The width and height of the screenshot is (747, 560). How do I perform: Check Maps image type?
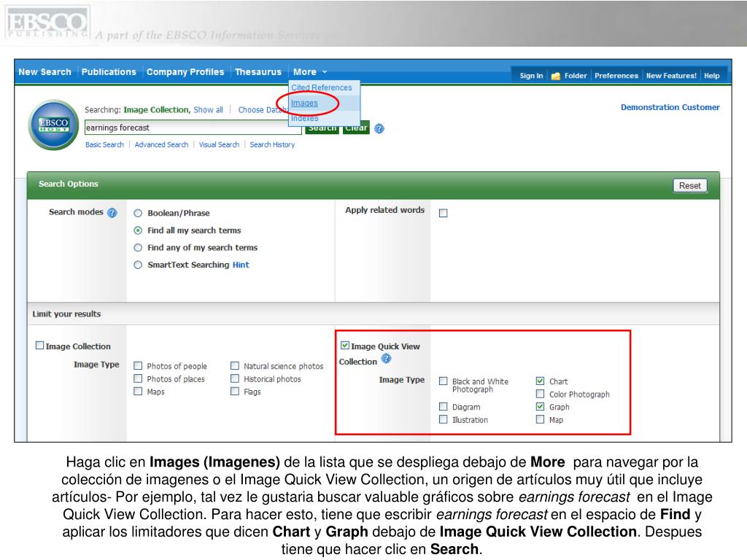[x=138, y=391]
